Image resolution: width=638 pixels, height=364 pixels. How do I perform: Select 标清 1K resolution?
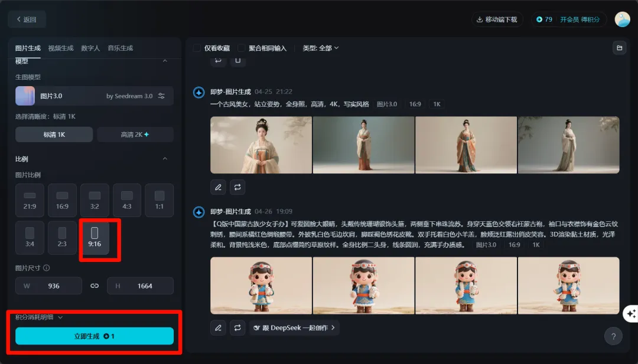point(54,135)
